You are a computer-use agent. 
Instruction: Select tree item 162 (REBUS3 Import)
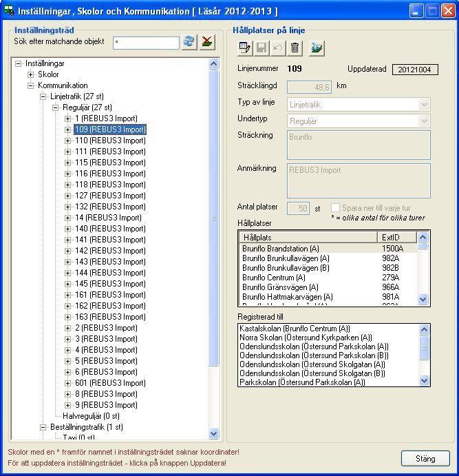tap(110, 306)
